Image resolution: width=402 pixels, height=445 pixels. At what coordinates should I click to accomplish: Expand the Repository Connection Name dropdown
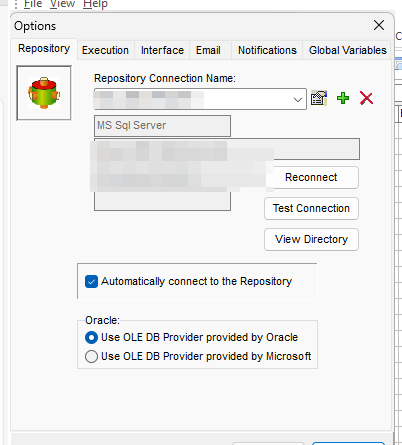coord(298,99)
